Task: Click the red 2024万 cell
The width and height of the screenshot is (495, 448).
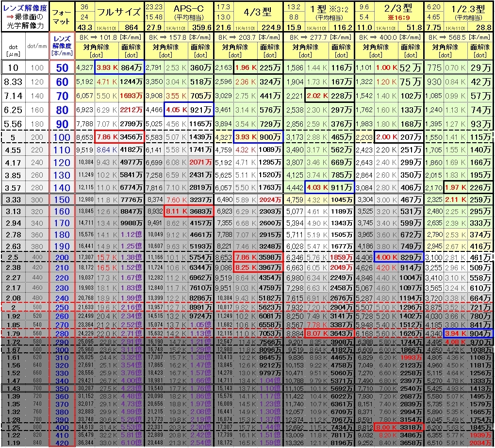Action: (x=270, y=199)
